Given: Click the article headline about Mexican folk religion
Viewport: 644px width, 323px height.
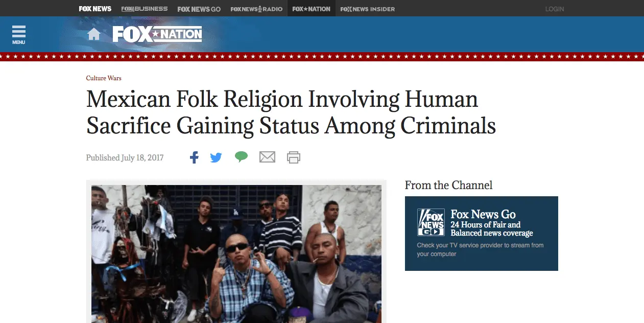Looking at the screenshot, I should [291, 112].
